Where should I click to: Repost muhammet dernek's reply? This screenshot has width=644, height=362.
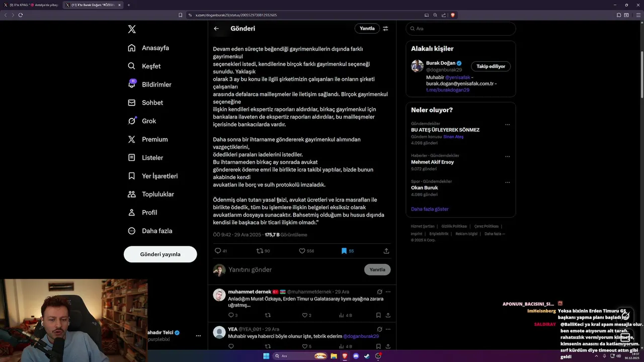click(268, 315)
